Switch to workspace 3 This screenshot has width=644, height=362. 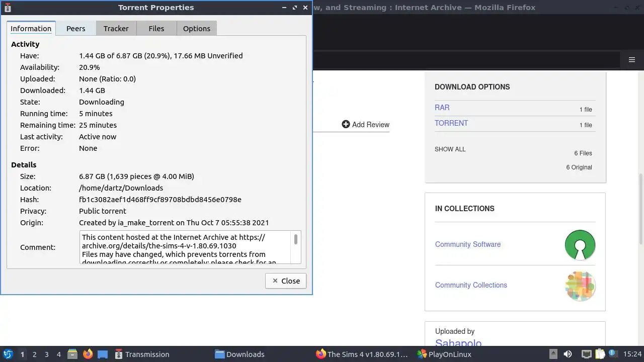click(x=46, y=354)
